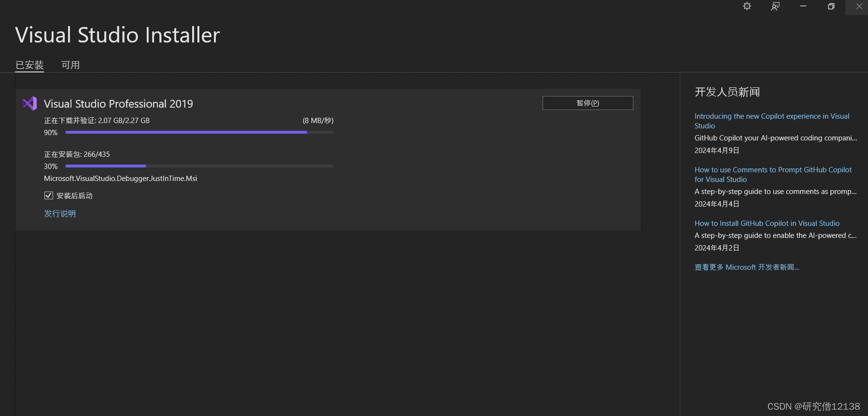Click 'Microsoft.VisualStudio.Debugger.JustInTime.Msi' package name
The height and width of the screenshot is (416, 868).
click(120, 179)
